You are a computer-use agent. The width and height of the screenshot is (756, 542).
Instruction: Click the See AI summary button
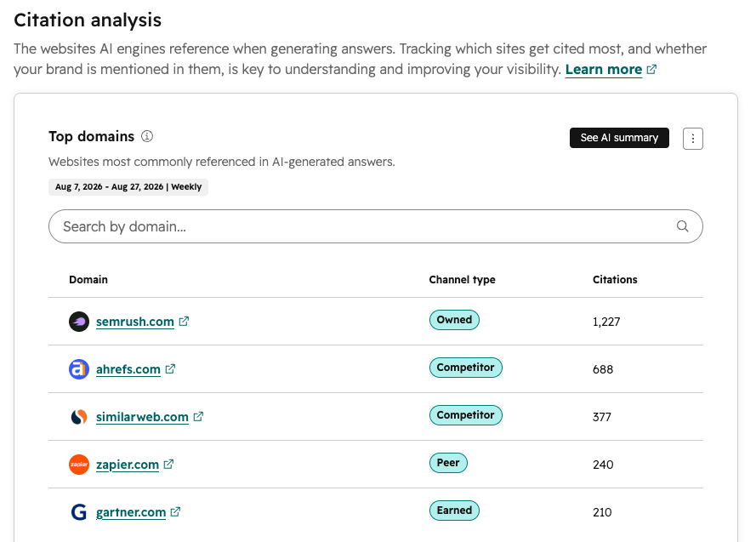tap(619, 138)
